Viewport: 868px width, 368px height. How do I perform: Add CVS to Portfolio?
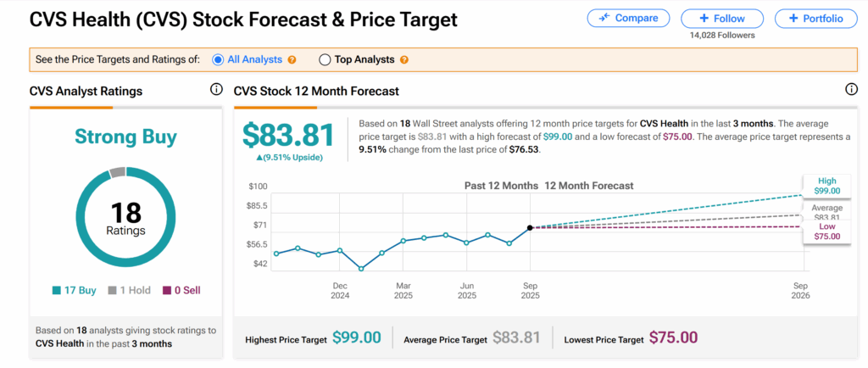816,19
